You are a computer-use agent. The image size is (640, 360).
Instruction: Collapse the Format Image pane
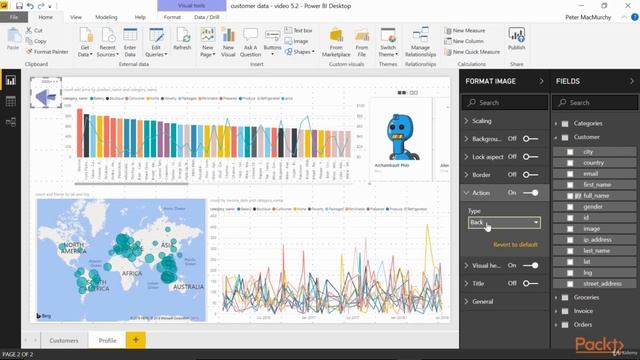click(541, 81)
